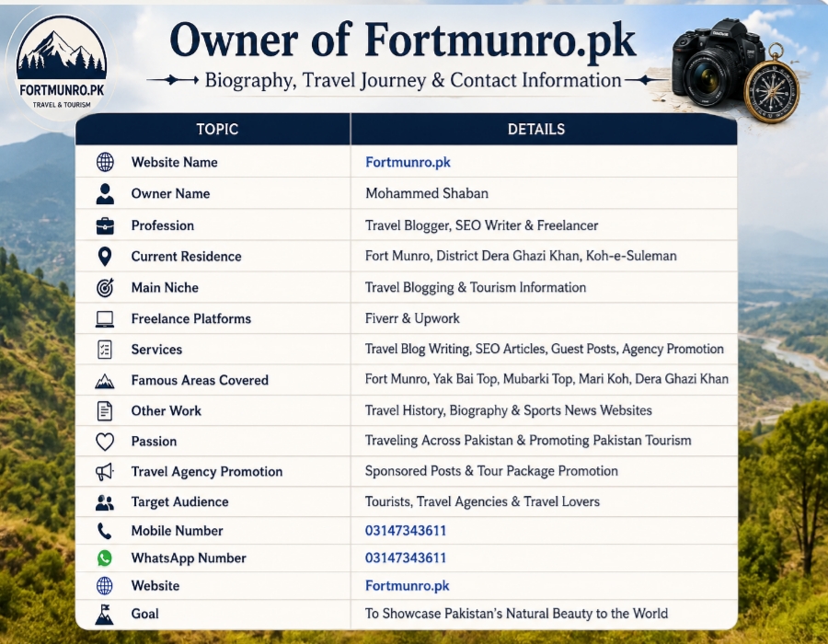Click the heart icon beside Passion
The height and width of the screenshot is (644, 828).
point(105,442)
